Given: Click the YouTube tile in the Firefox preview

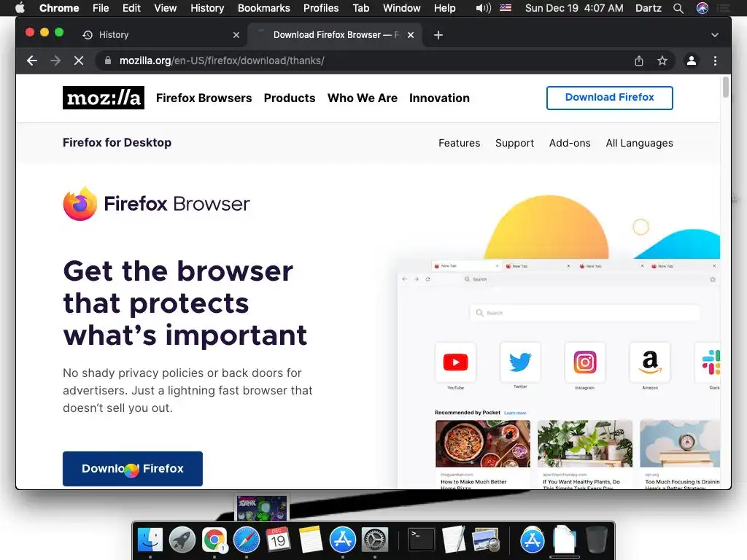Looking at the screenshot, I should 455,362.
